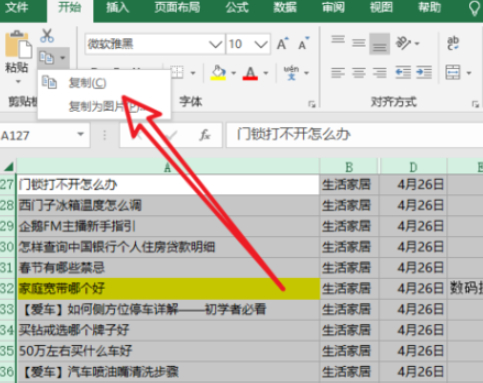
Task: Switch to the 页面布局 tab
Action: tap(177, 7)
